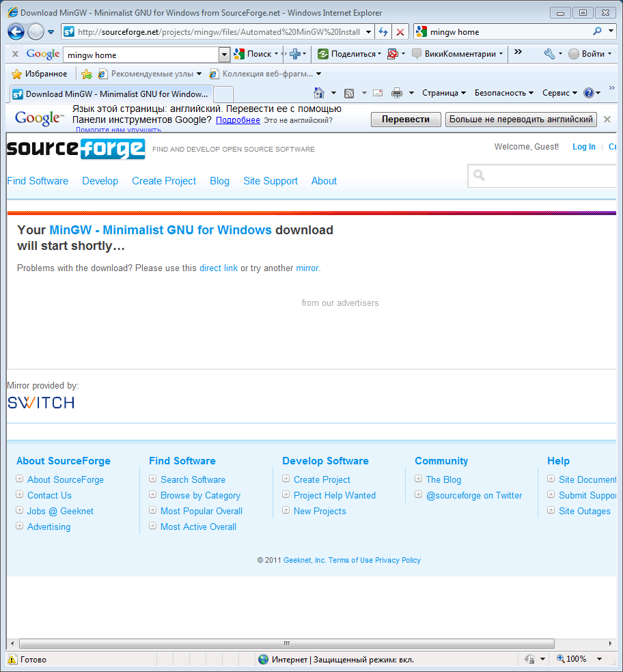Click the blue plus icon in the Google Toolbar
This screenshot has height=672, width=623.
(295, 54)
